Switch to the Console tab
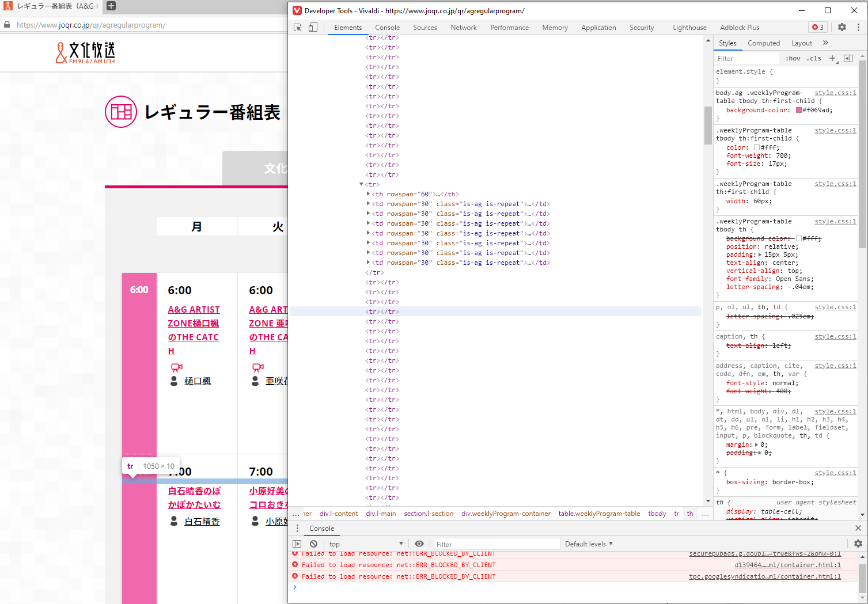Screen dimensions: 868x604 387,27
